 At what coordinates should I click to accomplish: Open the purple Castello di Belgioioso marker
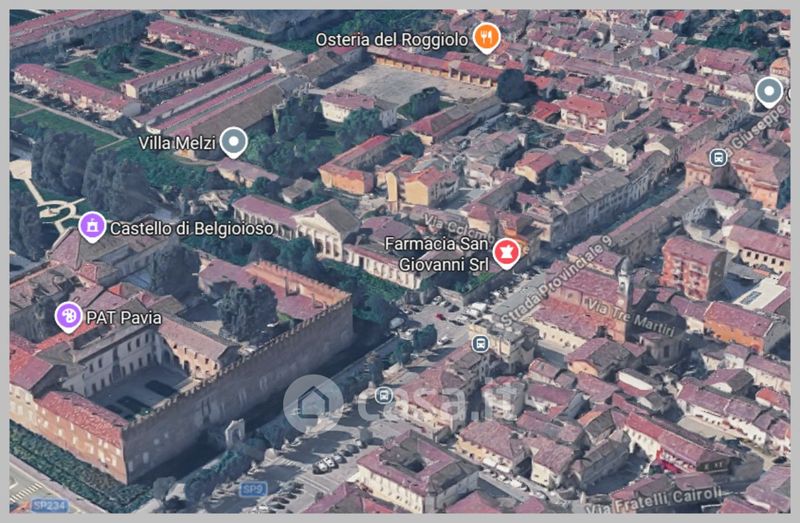[92, 227]
